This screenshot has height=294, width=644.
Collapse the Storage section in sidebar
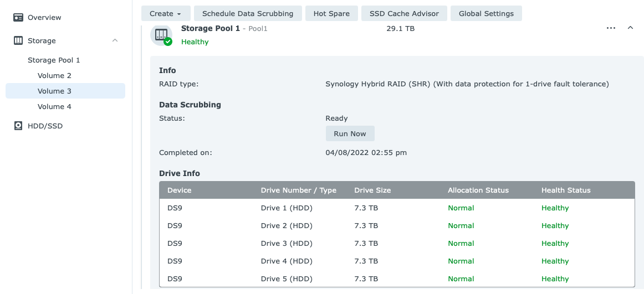[x=115, y=41]
